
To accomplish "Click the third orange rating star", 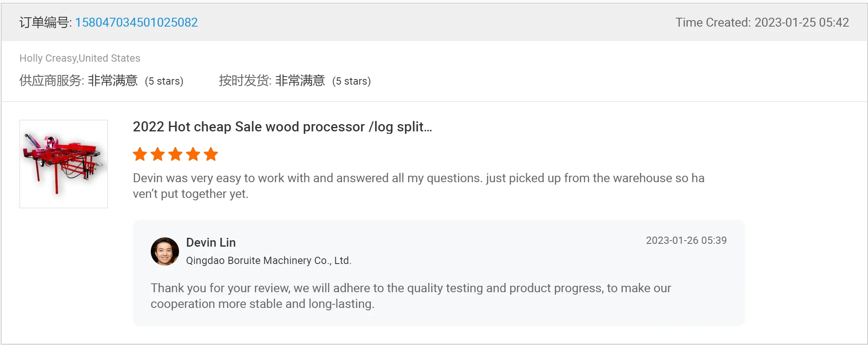I will click(175, 154).
